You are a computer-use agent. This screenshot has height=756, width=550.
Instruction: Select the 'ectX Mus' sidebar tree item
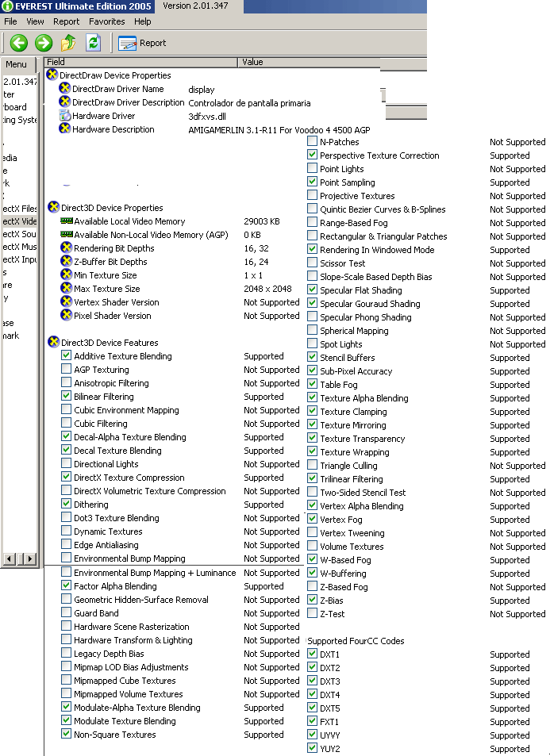pyautogui.click(x=19, y=247)
